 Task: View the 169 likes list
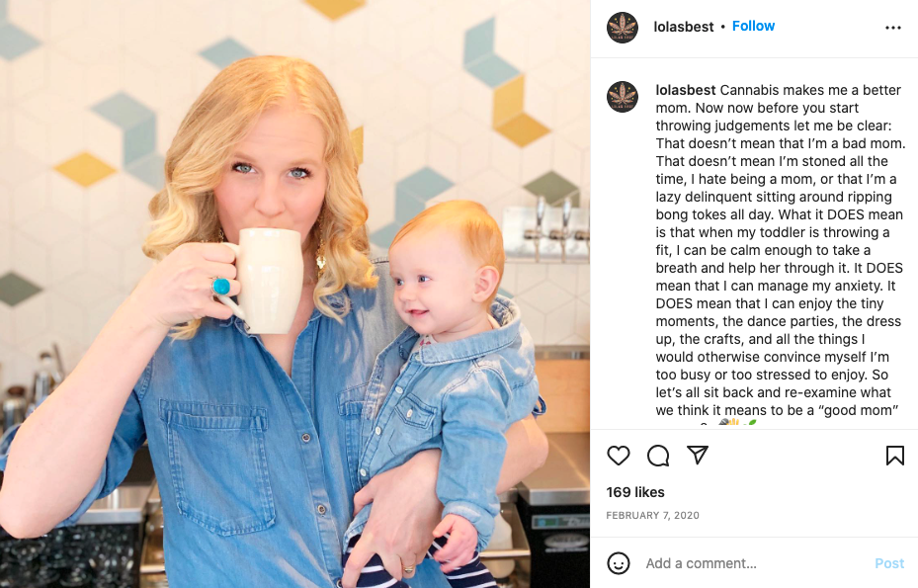(635, 492)
